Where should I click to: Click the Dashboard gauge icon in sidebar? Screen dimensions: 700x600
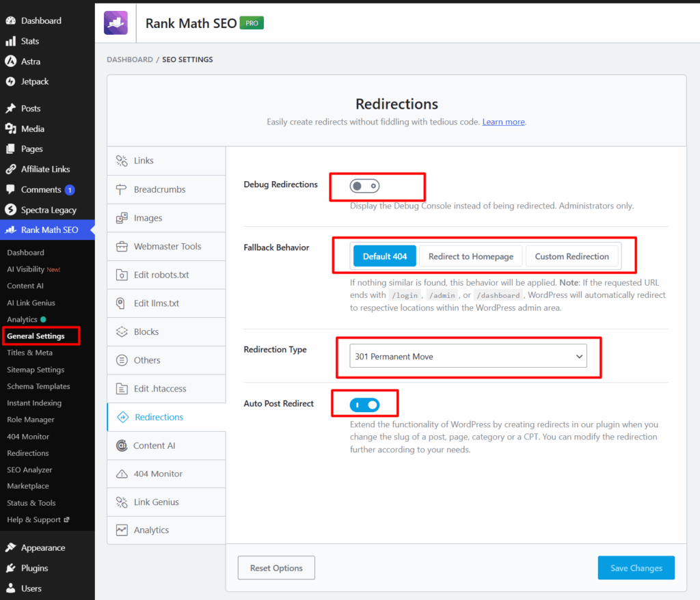(11, 21)
